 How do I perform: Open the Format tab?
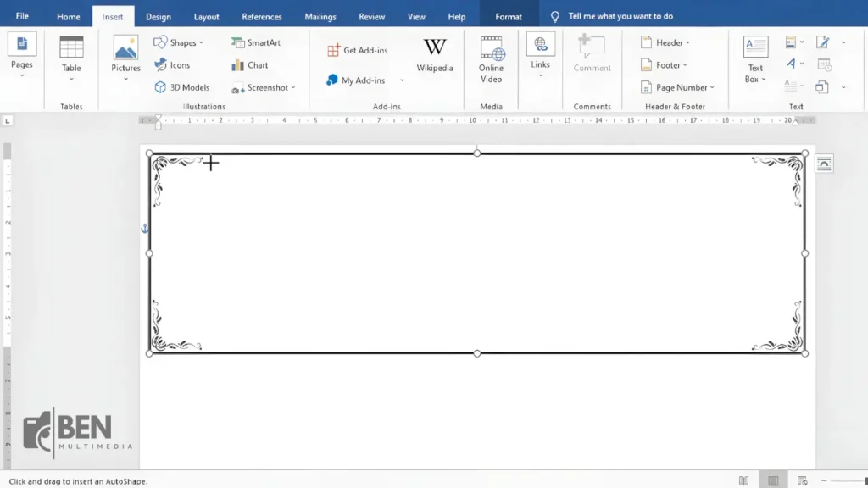(x=508, y=15)
